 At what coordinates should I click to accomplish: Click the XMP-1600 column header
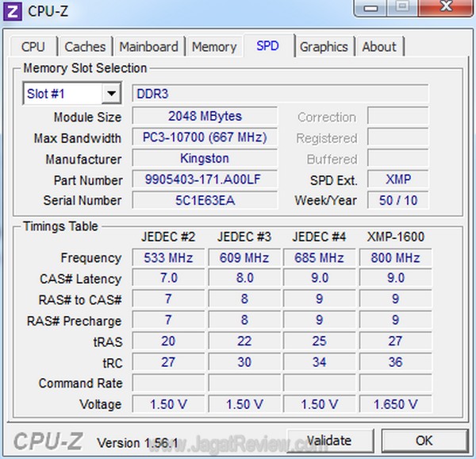(396, 237)
